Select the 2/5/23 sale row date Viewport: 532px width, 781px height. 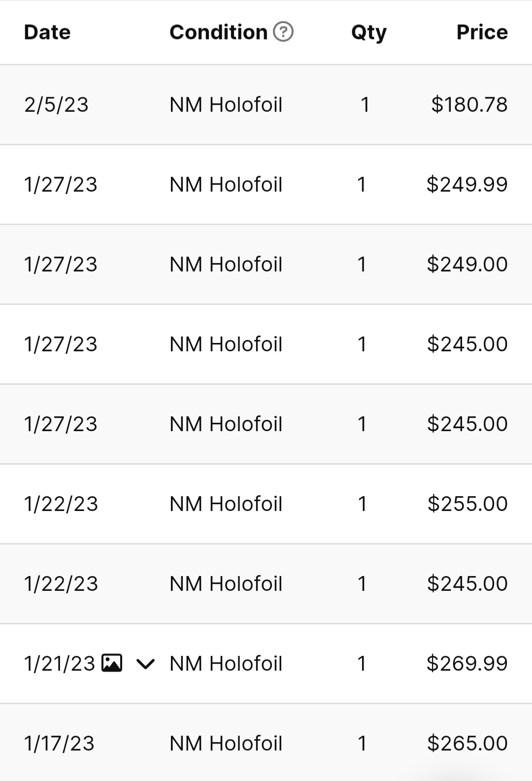click(56, 104)
